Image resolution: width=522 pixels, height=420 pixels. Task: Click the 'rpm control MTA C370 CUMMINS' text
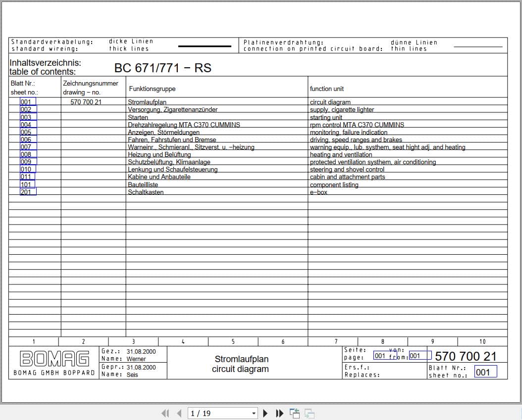357,125
